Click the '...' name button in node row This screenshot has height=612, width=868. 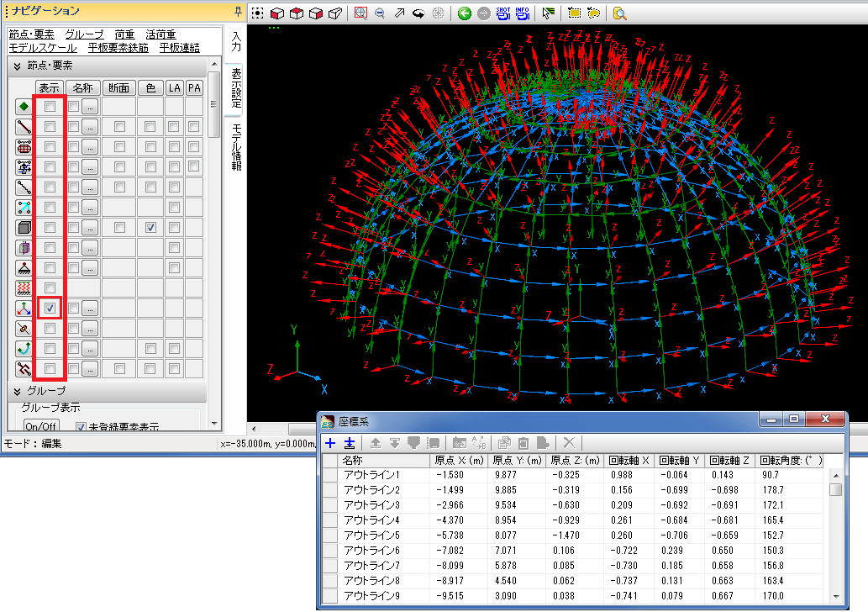(90, 107)
